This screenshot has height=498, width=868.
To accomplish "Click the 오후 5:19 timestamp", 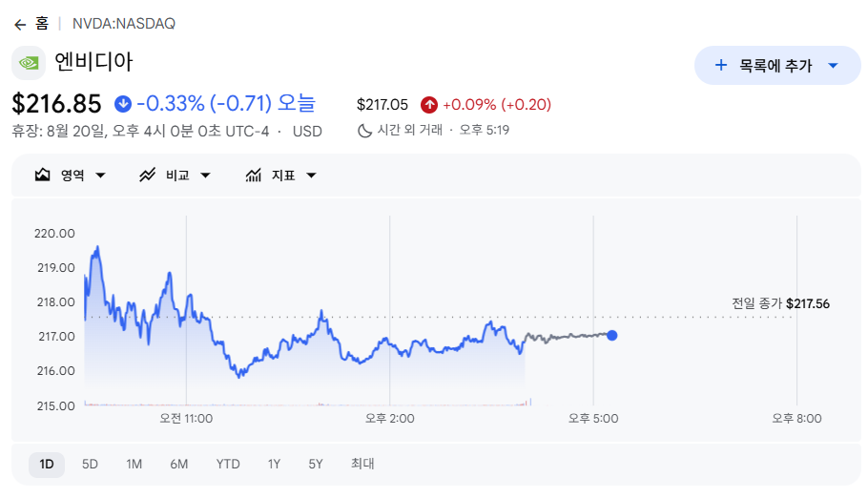I will tap(485, 130).
